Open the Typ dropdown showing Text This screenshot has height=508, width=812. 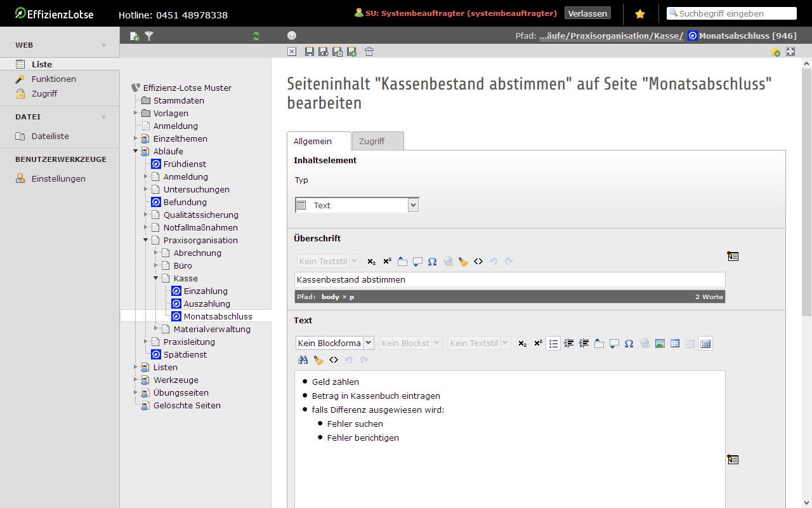(x=357, y=205)
